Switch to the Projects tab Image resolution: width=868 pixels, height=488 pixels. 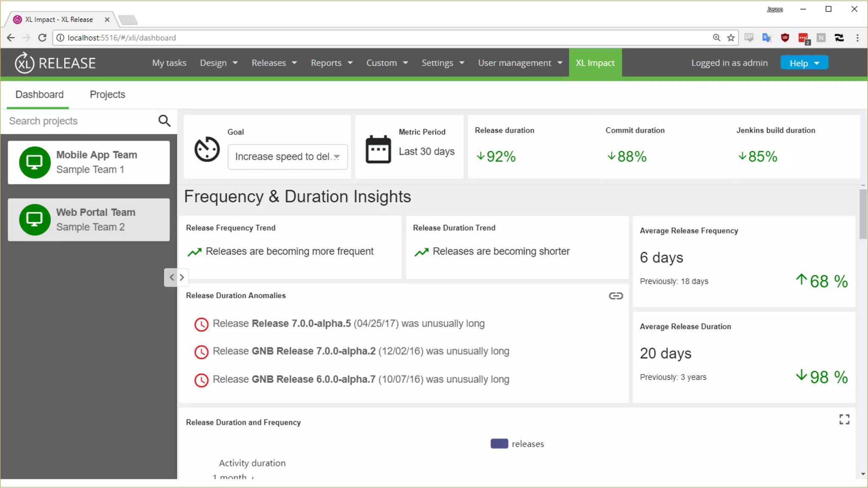point(107,94)
